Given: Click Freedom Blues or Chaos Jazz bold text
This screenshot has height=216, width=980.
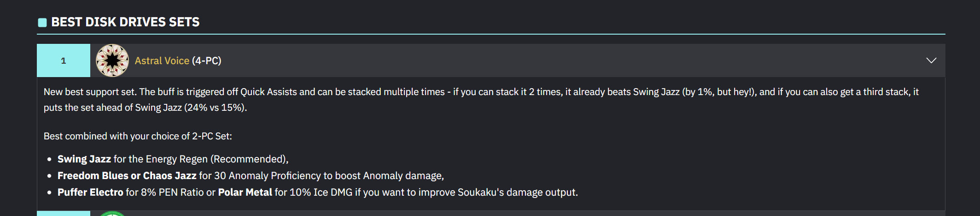Looking at the screenshot, I should tap(127, 176).
